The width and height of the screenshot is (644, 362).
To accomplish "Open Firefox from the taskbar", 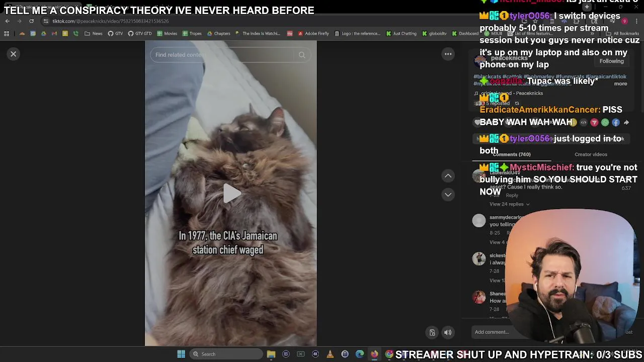I will [374, 354].
